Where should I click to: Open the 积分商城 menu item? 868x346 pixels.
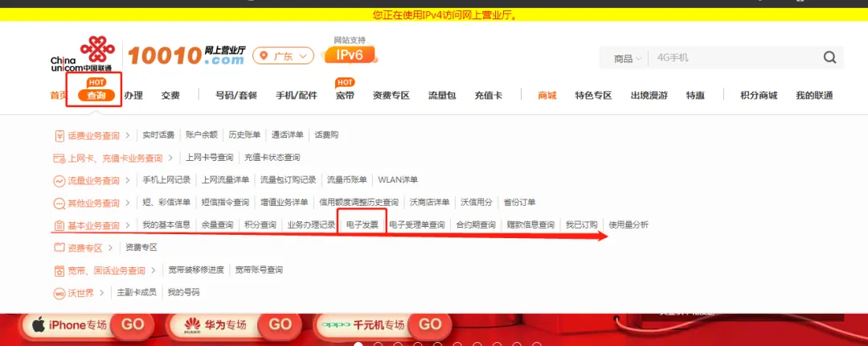pyautogui.click(x=759, y=96)
